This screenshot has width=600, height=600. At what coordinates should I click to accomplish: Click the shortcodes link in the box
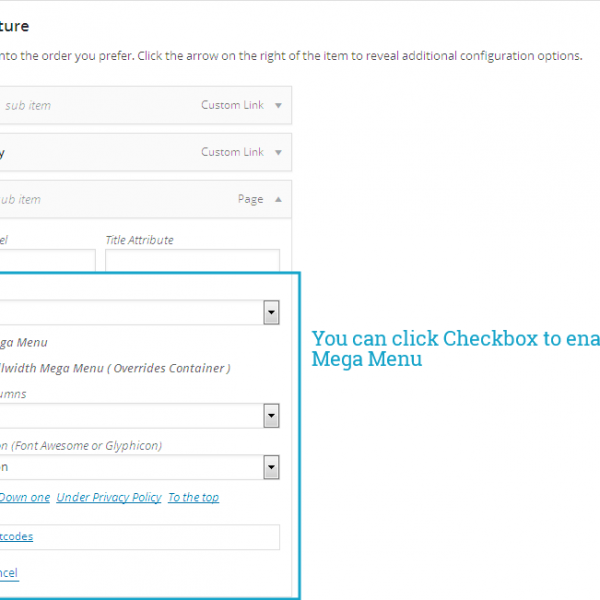[x=16, y=536]
